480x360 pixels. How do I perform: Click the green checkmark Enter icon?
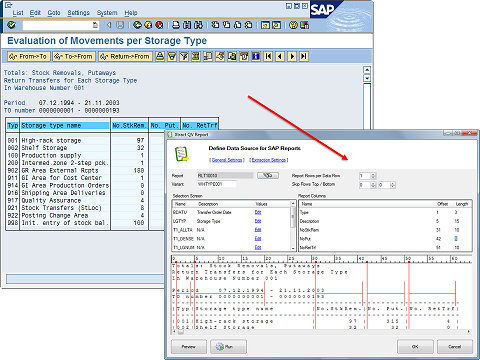[11, 25]
